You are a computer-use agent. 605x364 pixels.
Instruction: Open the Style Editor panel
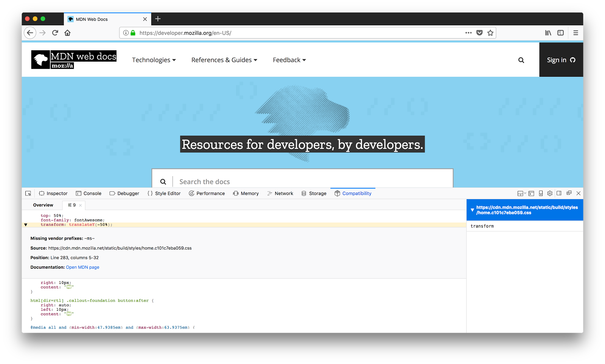coord(164,194)
